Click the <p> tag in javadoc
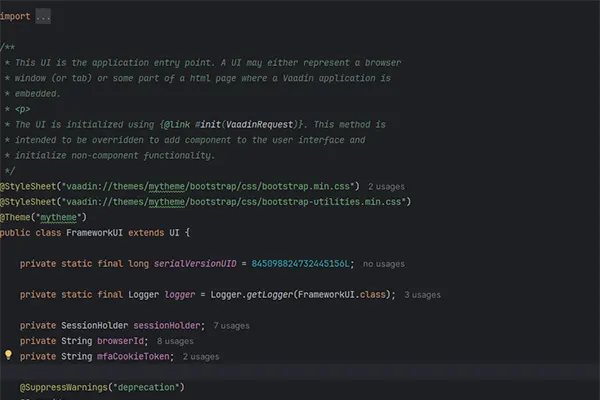This screenshot has width=600, height=400. coord(22,109)
